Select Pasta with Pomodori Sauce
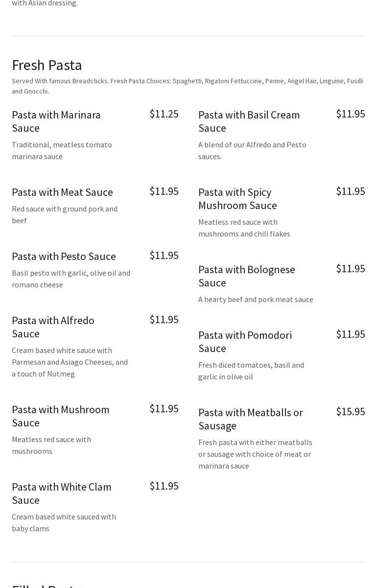Image resolution: width=377 pixels, height=588 pixels. 245,341
